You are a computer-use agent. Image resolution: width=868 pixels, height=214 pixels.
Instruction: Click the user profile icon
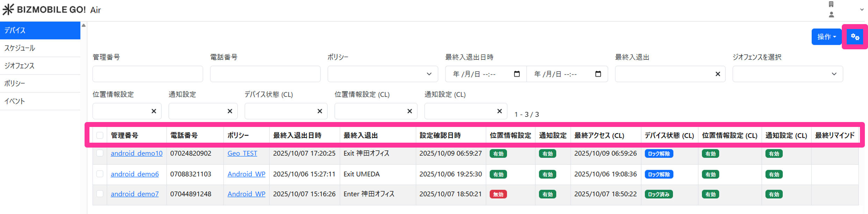(x=831, y=15)
